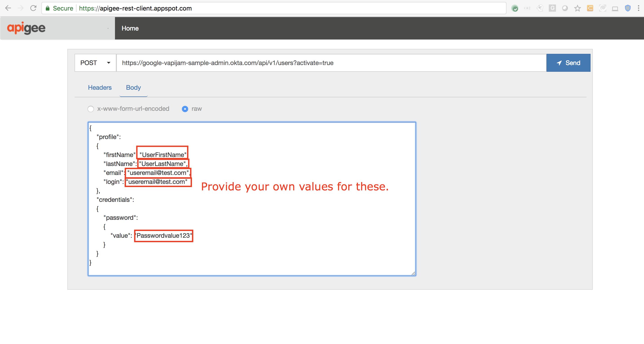Screen dimensions: 644x344
Task: Click the "UserLastName" value in the body
Action: point(162,164)
